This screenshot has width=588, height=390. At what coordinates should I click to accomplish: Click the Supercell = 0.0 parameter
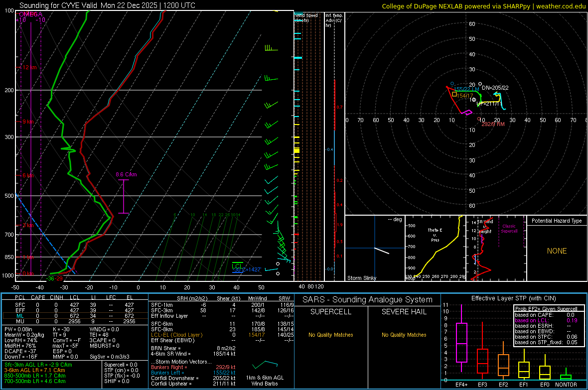121,365
